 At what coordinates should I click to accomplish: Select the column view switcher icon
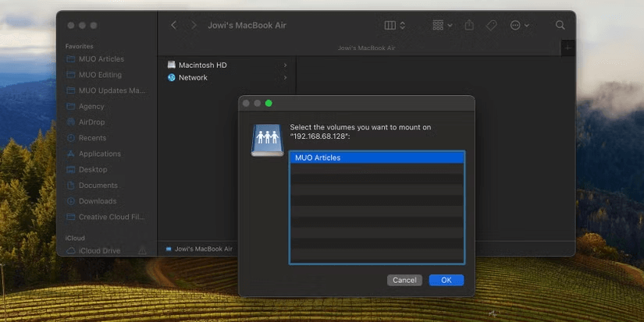pos(394,25)
